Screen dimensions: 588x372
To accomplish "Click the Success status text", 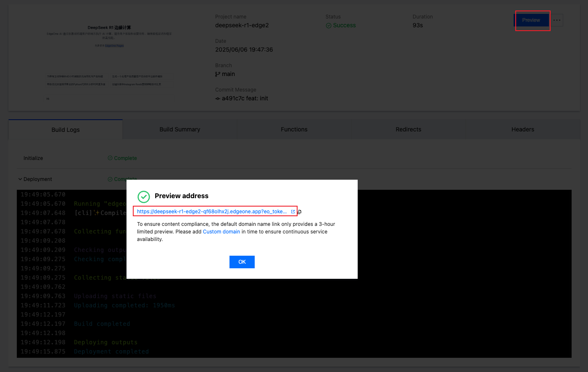I will click(344, 25).
